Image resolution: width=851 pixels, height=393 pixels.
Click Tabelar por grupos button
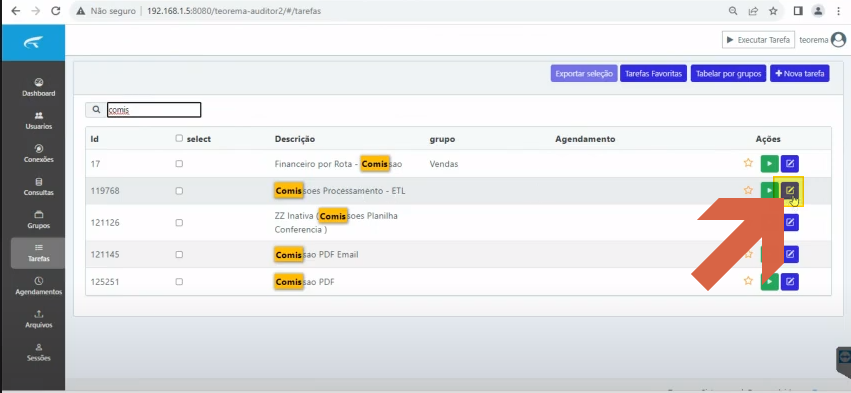click(x=729, y=73)
